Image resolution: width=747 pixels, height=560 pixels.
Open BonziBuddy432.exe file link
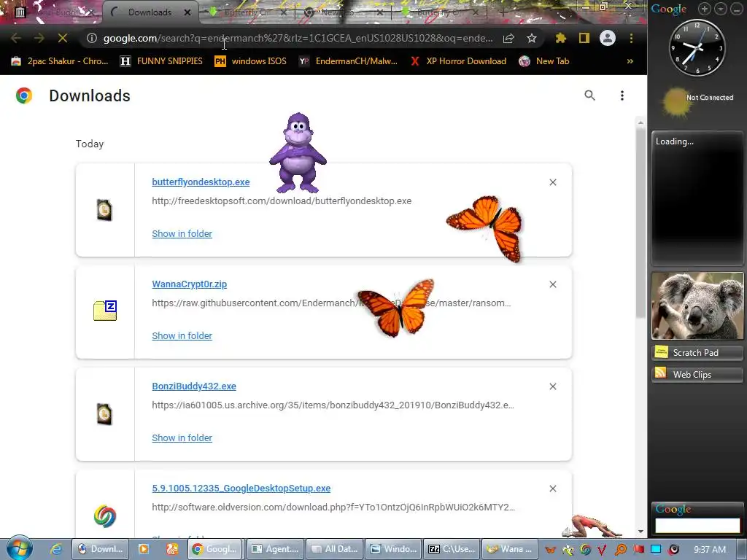click(x=194, y=386)
